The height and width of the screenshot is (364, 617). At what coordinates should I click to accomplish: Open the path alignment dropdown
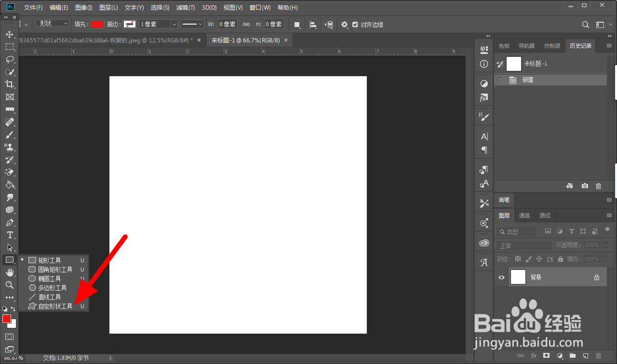point(313,25)
